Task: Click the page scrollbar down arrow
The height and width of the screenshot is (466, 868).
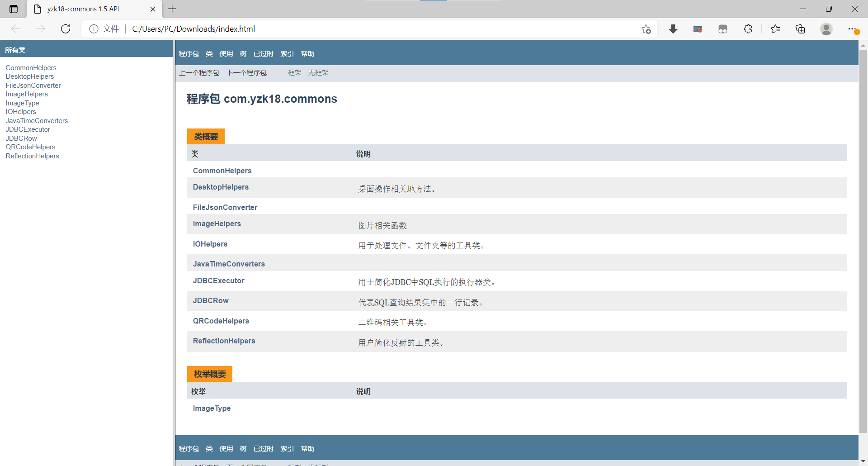Action: 863,461
